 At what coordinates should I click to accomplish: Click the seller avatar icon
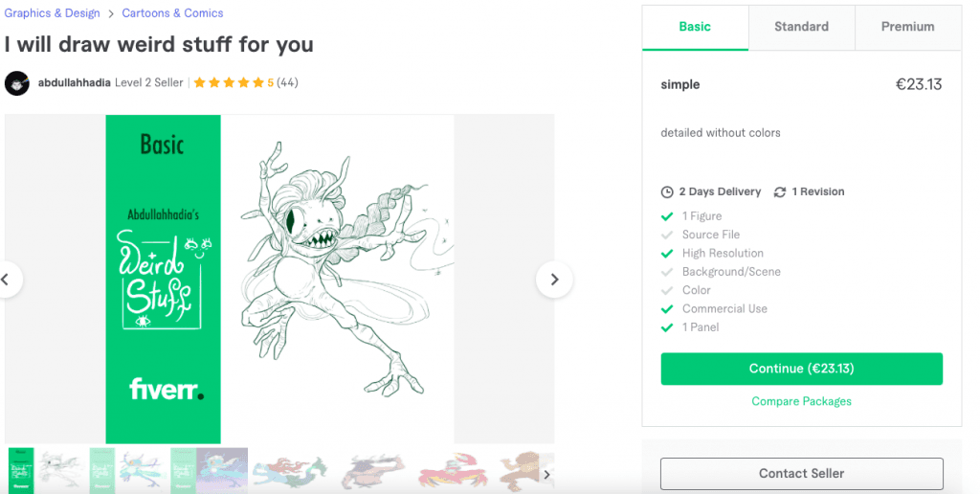pos(17,83)
